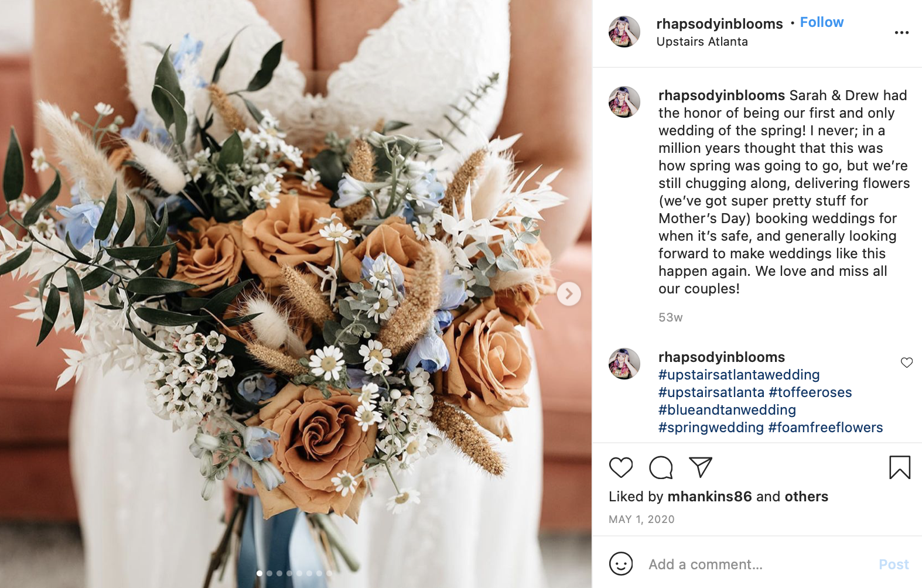Follow the rhapsodyinblooms account
The width and height of the screenshot is (922, 588).
pos(822,22)
